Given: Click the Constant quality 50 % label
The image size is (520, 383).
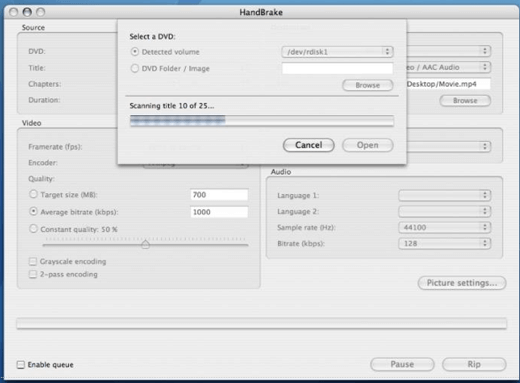Looking at the screenshot, I should (79, 229).
